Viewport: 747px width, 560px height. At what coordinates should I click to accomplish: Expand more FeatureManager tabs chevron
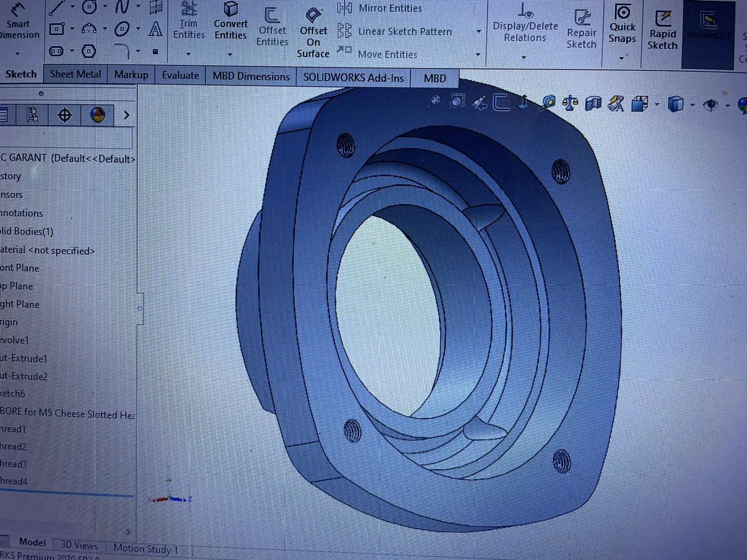(x=127, y=115)
